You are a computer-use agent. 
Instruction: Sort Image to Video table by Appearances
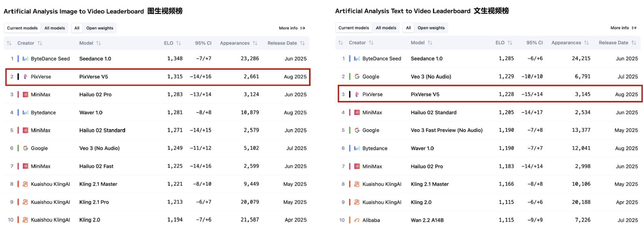(x=238, y=43)
